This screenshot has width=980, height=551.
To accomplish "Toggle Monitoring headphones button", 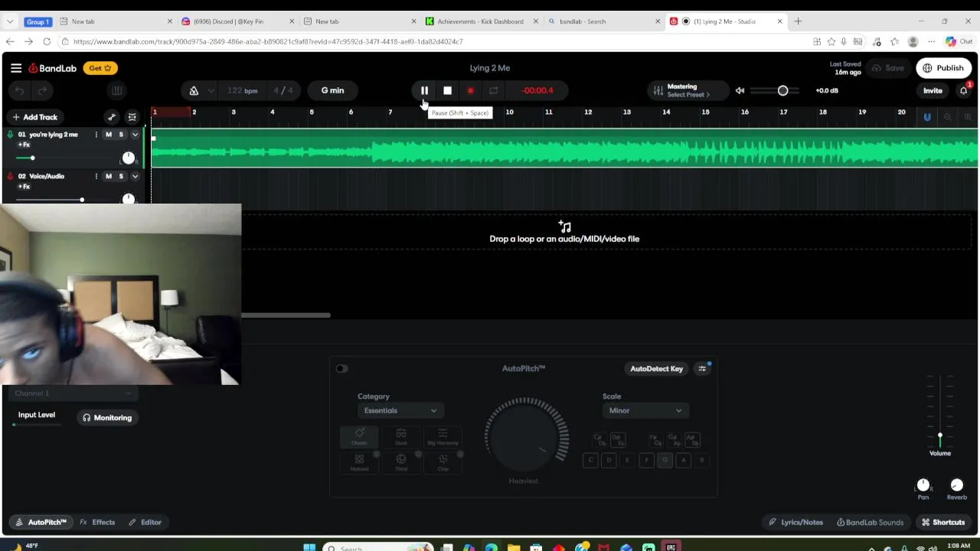I will [107, 418].
